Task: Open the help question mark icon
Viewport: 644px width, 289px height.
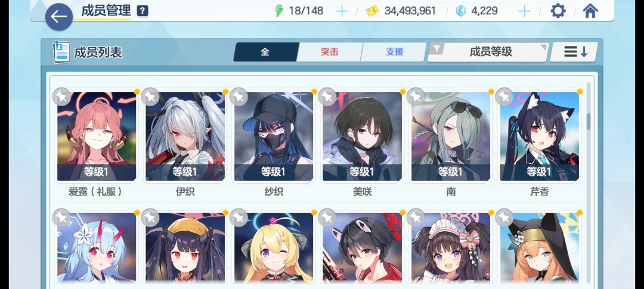Action: (143, 11)
